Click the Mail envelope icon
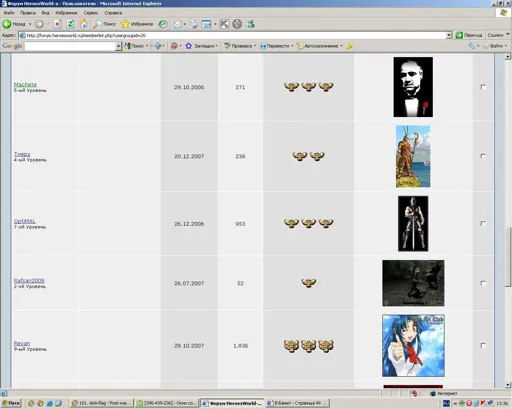 pyautogui.click(x=178, y=24)
